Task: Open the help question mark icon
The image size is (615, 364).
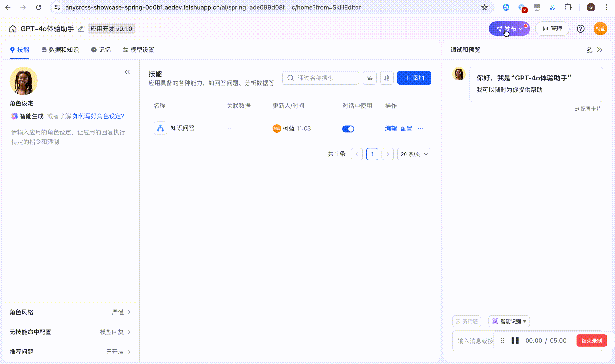Action: (x=581, y=29)
